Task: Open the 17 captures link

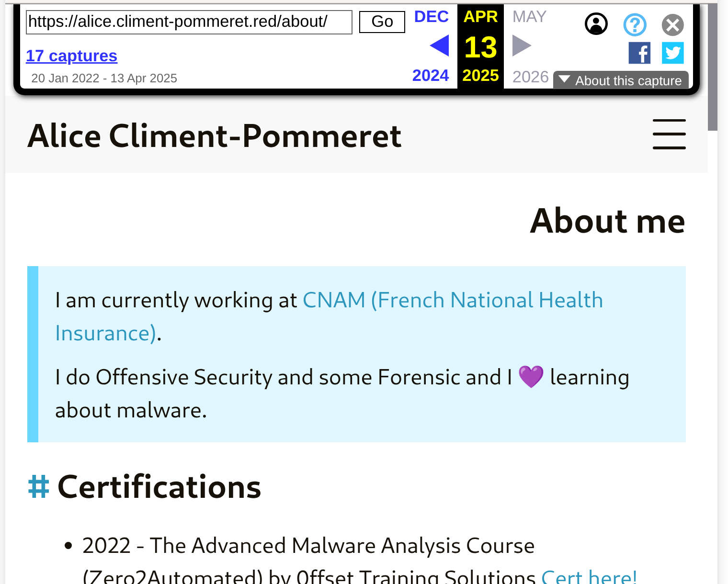Action: pyautogui.click(x=71, y=56)
